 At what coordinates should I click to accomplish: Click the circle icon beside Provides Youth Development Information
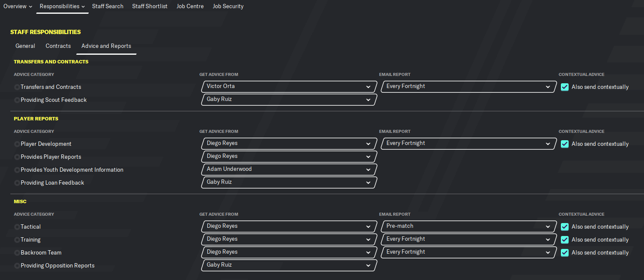[17, 170]
